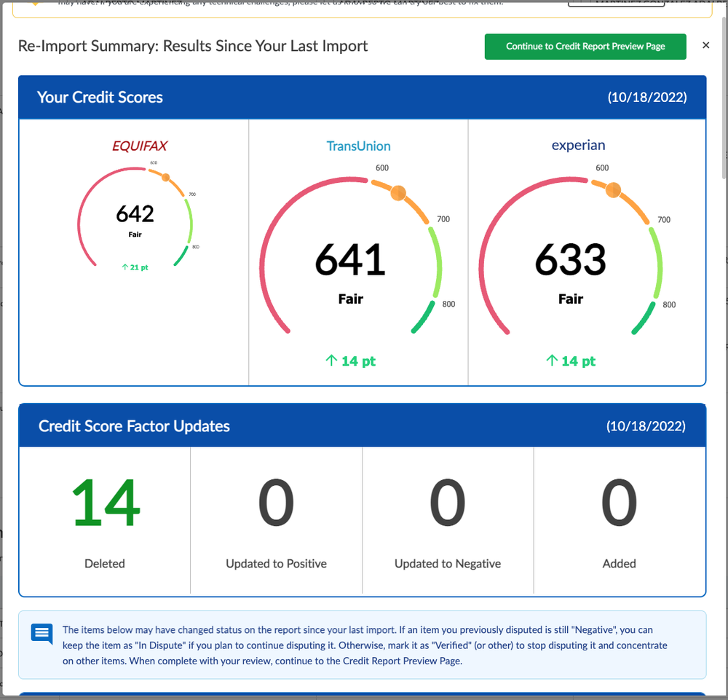Click the Experian 14 pt increase indicator
Viewport: 728px width, 700px height.
tap(571, 361)
